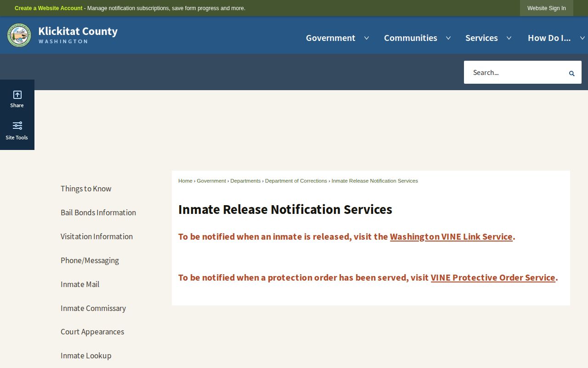The image size is (588, 368).
Task: Open the VINE Protective Order Service link
Action: [493, 277]
